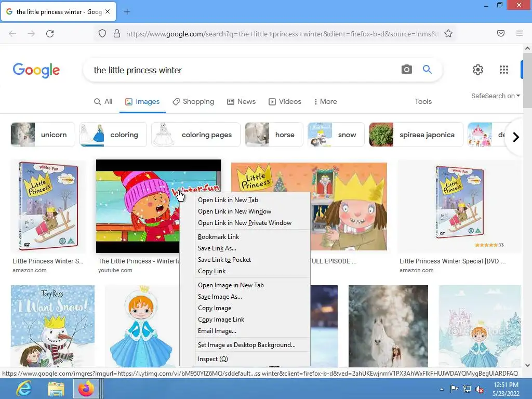Open the Videos tab

tap(285, 101)
